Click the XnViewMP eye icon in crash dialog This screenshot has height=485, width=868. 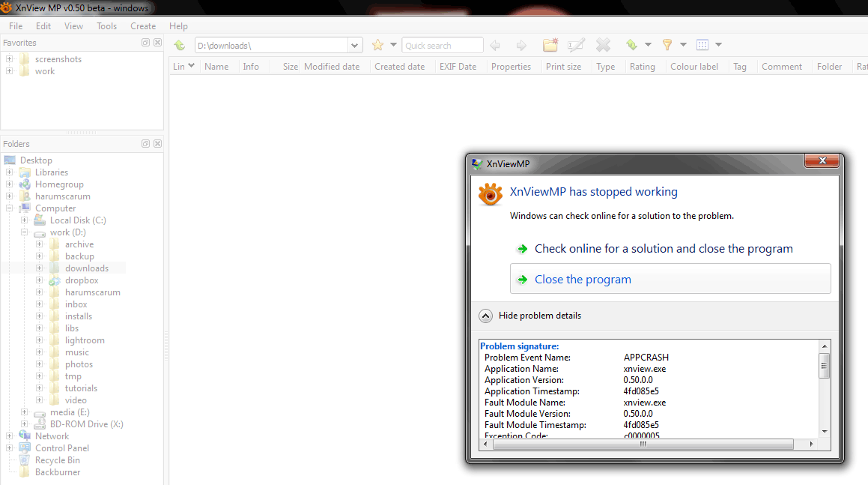click(491, 194)
